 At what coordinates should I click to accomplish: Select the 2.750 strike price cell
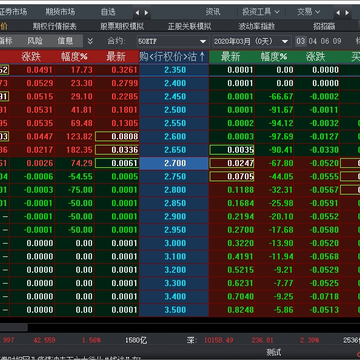pos(174,177)
